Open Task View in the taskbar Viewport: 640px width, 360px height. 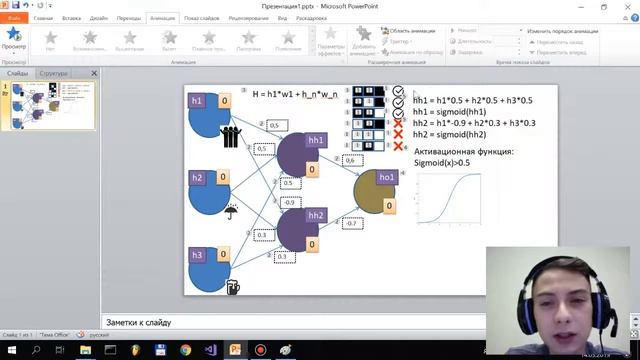pos(60,350)
